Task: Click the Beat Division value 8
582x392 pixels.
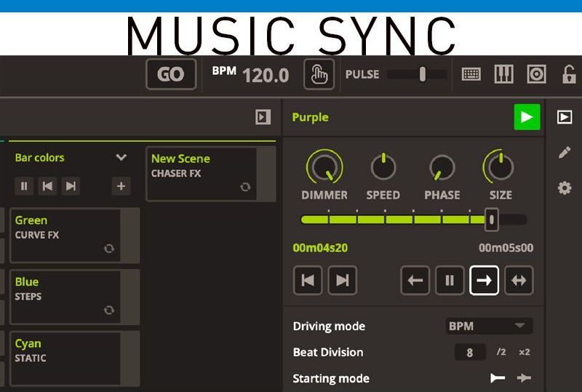Action: (x=470, y=352)
